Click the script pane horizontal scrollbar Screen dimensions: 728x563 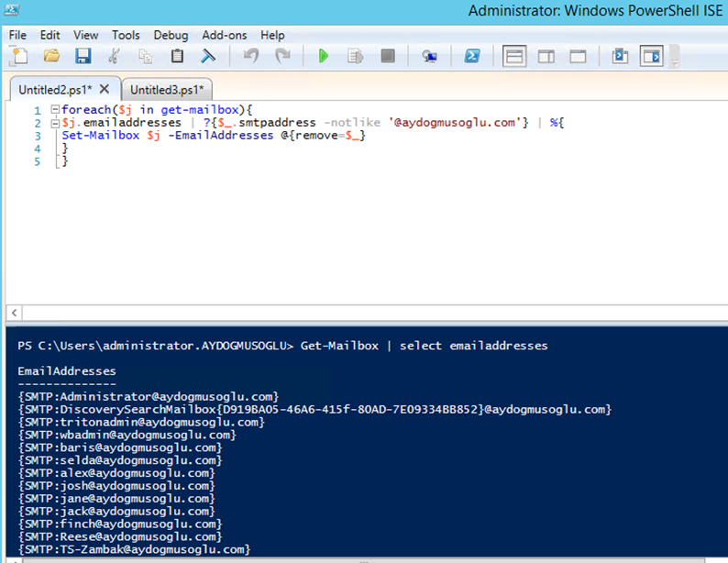coord(367,312)
